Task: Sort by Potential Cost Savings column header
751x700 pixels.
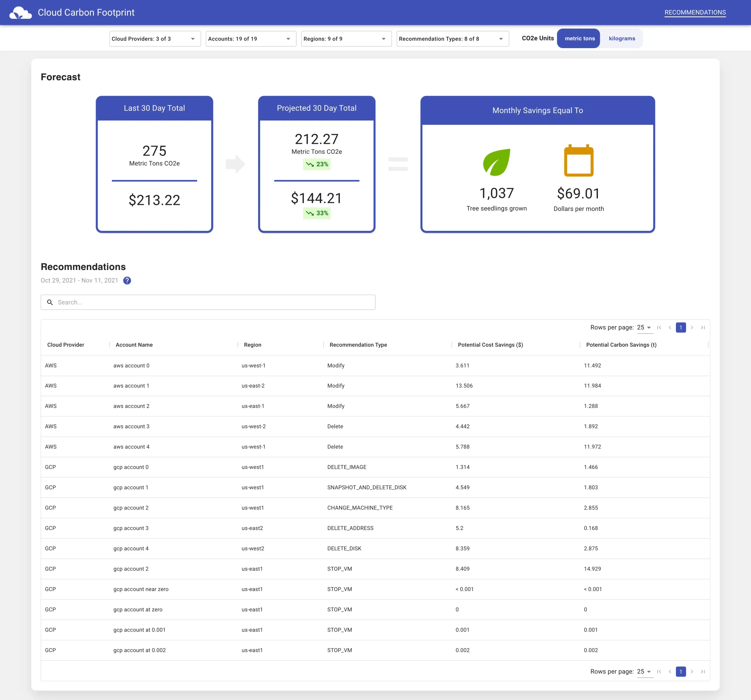Action: pos(490,345)
